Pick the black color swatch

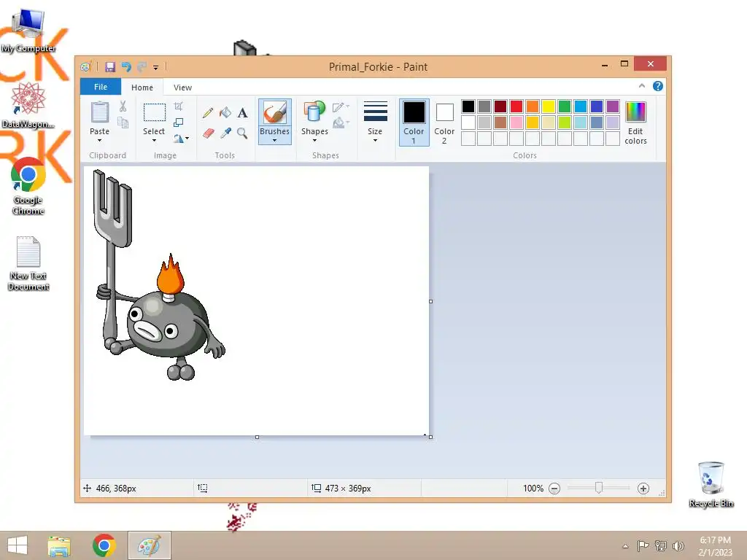point(468,106)
